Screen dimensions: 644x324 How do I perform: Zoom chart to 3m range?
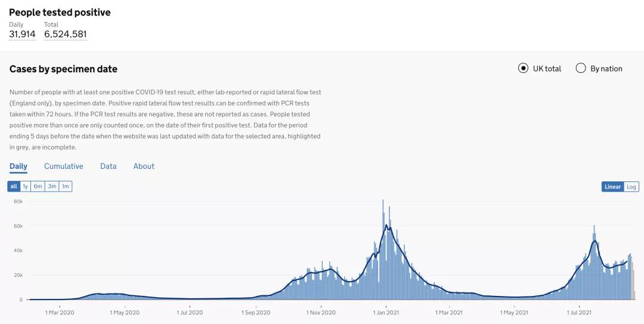[52, 186]
